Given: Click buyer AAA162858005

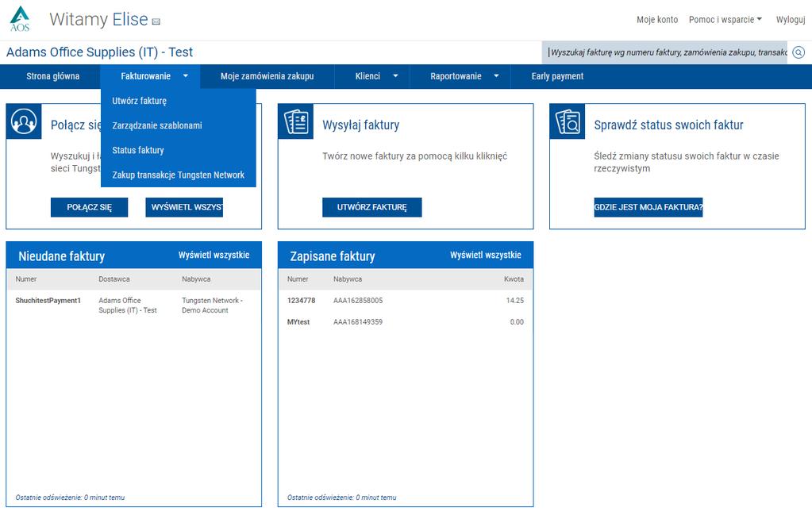Looking at the screenshot, I should (x=358, y=301).
